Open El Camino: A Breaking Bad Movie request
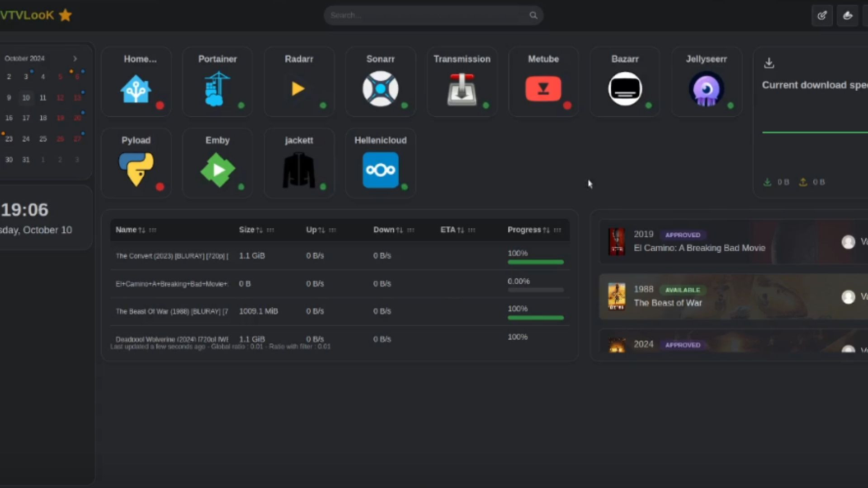868x488 pixels. point(699,248)
